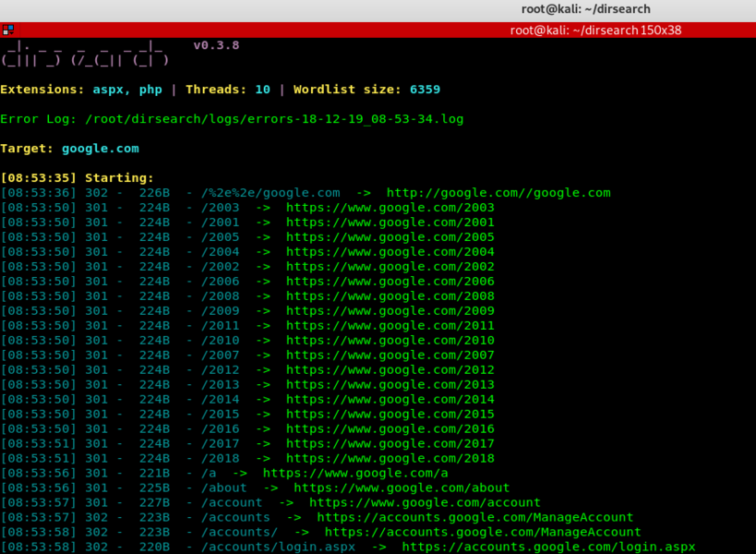Open the https://www.google.com/2010 link
Screen dimensions: 756x554
[x=390, y=341]
